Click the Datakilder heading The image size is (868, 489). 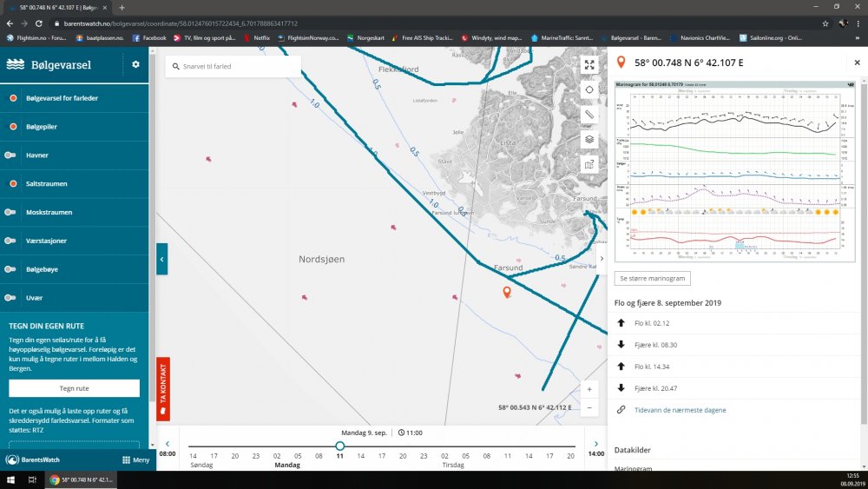click(632, 450)
